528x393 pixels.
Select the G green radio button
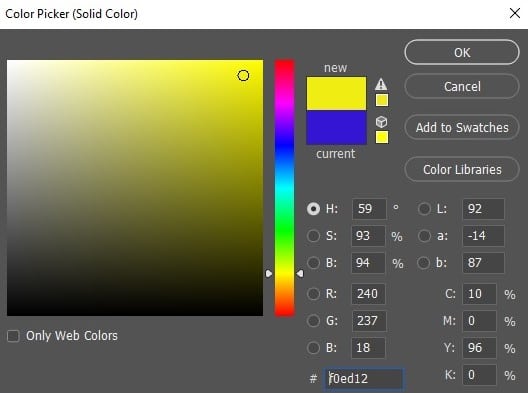(x=313, y=321)
